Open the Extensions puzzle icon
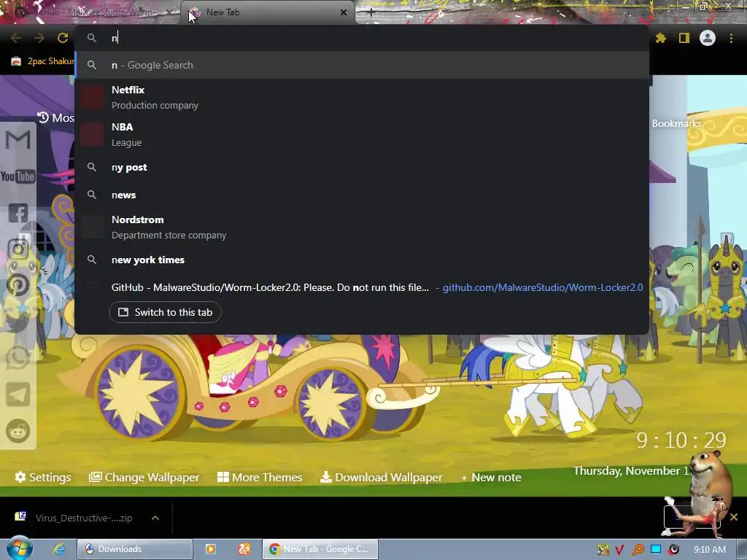This screenshot has width=747, height=560. tap(660, 38)
